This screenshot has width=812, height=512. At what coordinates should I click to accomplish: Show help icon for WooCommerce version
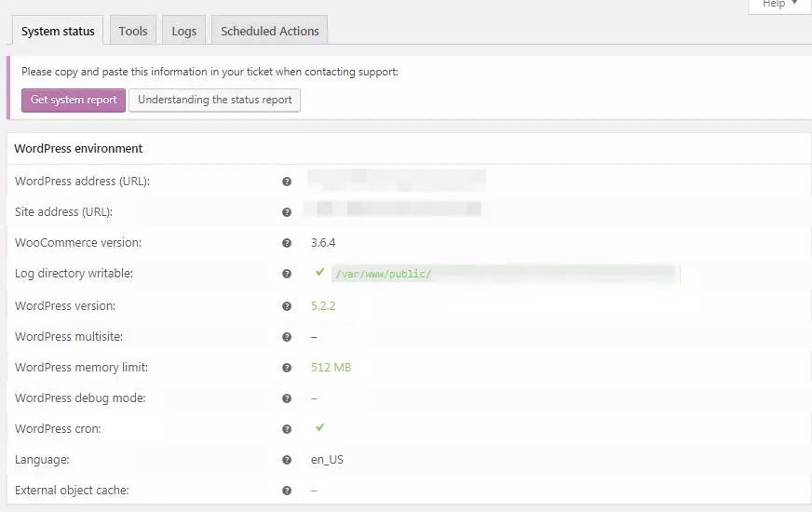287,243
